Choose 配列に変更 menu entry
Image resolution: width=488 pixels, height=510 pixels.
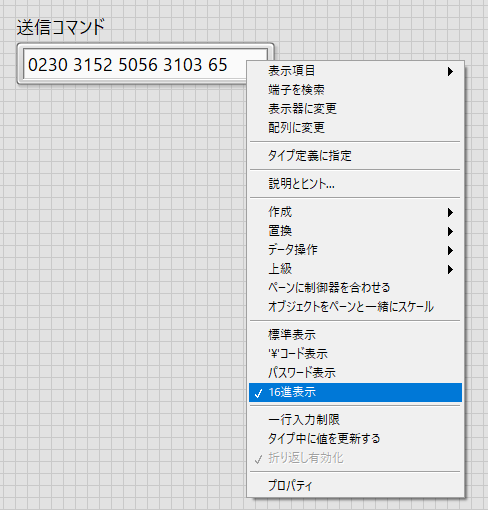(x=355, y=128)
